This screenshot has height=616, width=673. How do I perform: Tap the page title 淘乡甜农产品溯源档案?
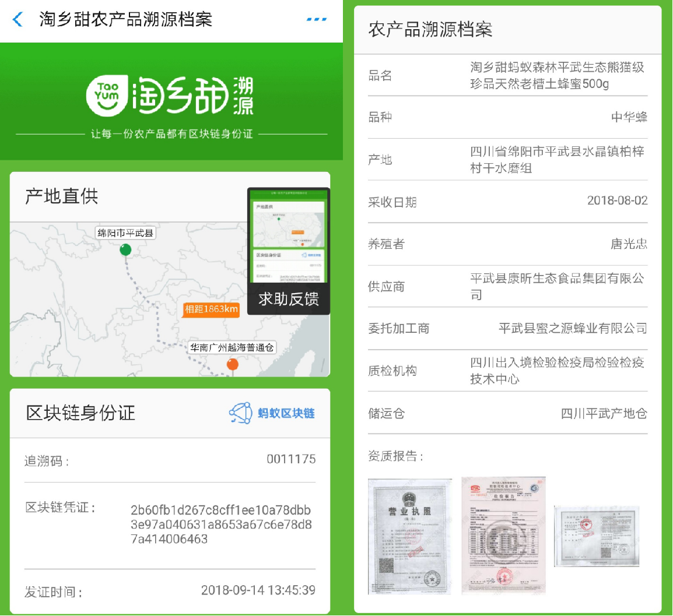coord(126,19)
